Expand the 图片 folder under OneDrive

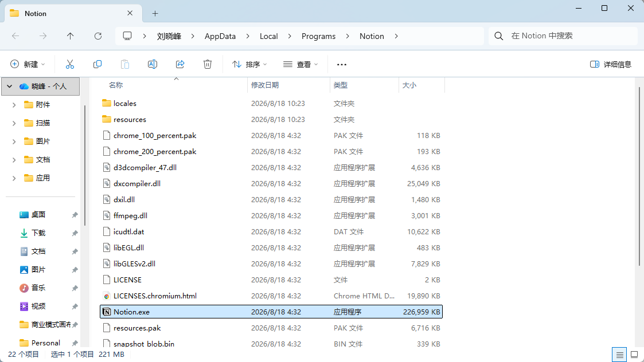[x=14, y=141]
